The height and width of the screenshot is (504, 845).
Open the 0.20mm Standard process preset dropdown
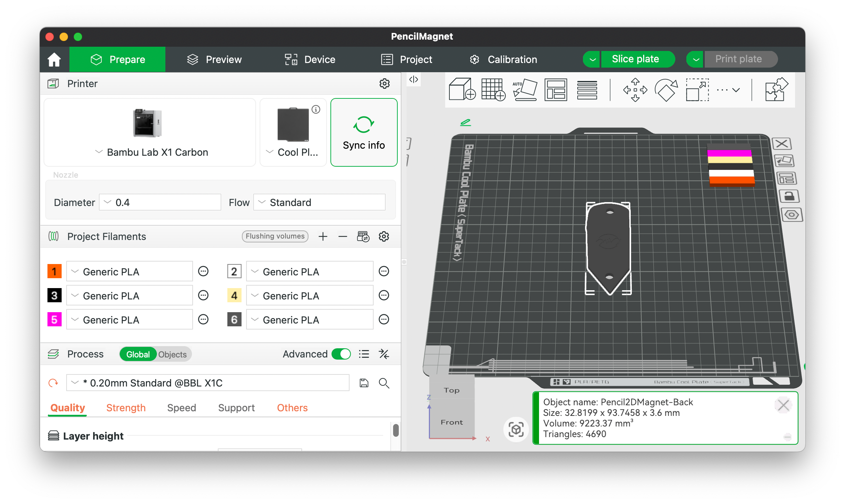208,383
